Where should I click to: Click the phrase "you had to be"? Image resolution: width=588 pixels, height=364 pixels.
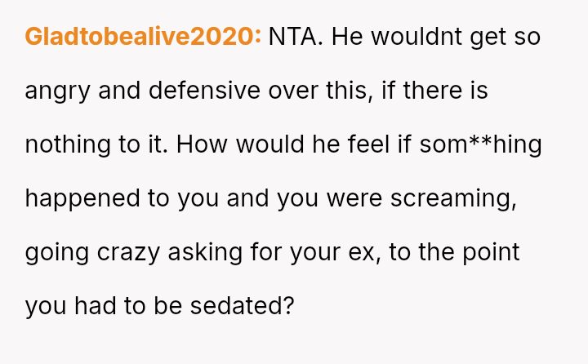pos(104,306)
